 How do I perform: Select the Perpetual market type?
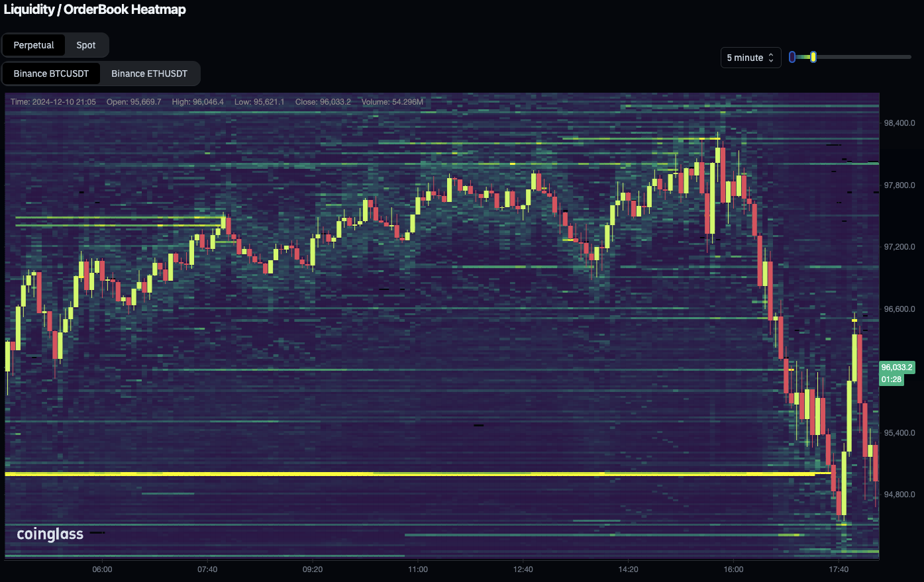pyautogui.click(x=34, y=45)
